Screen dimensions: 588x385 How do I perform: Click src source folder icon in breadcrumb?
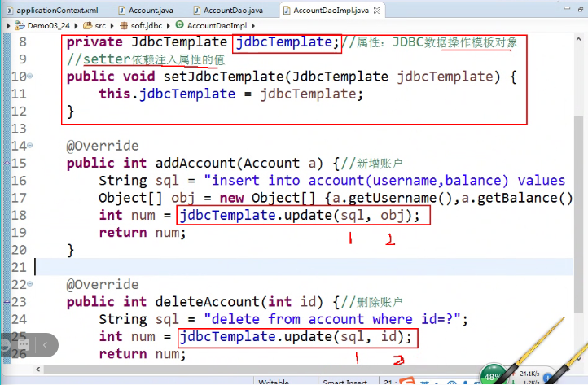(x=88, y=25)
